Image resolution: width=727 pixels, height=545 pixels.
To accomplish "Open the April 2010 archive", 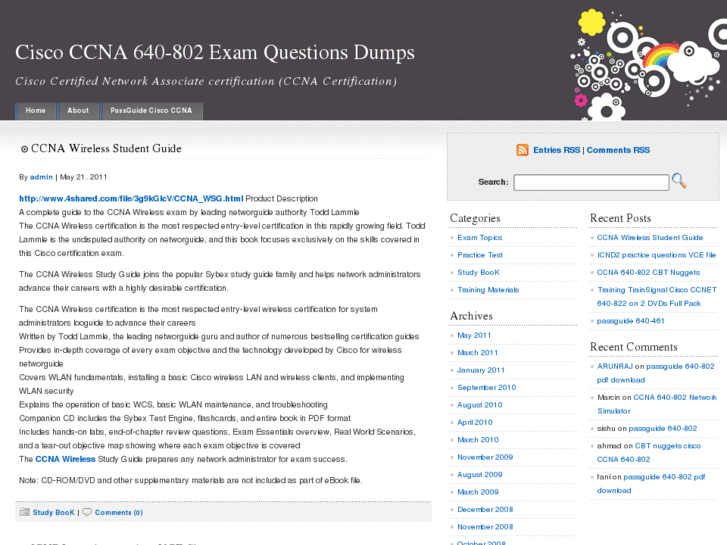I will 475,422.
